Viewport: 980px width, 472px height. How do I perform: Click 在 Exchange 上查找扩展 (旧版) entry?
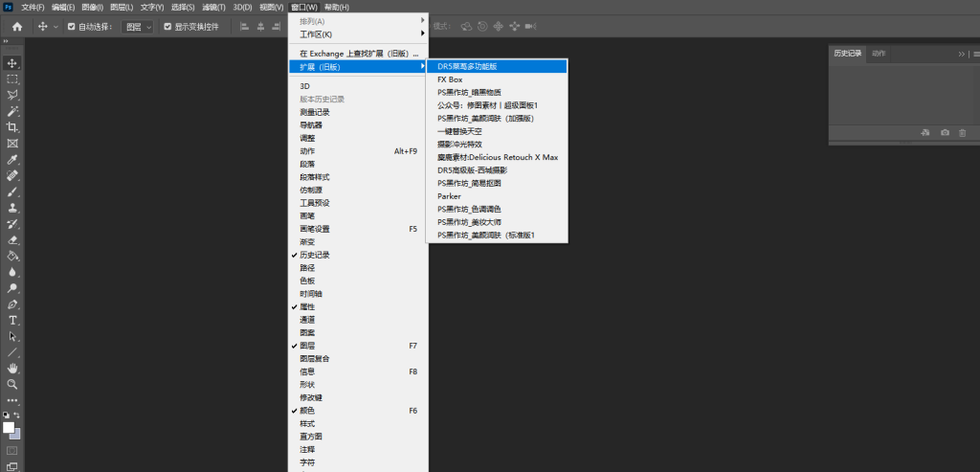coord(354,54)
